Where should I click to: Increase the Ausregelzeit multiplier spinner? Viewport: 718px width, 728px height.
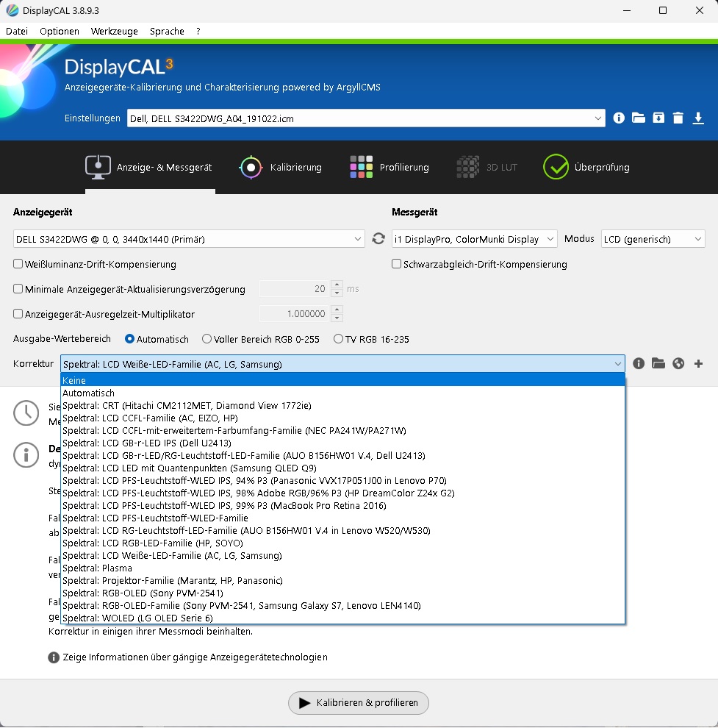pos(337,309)
